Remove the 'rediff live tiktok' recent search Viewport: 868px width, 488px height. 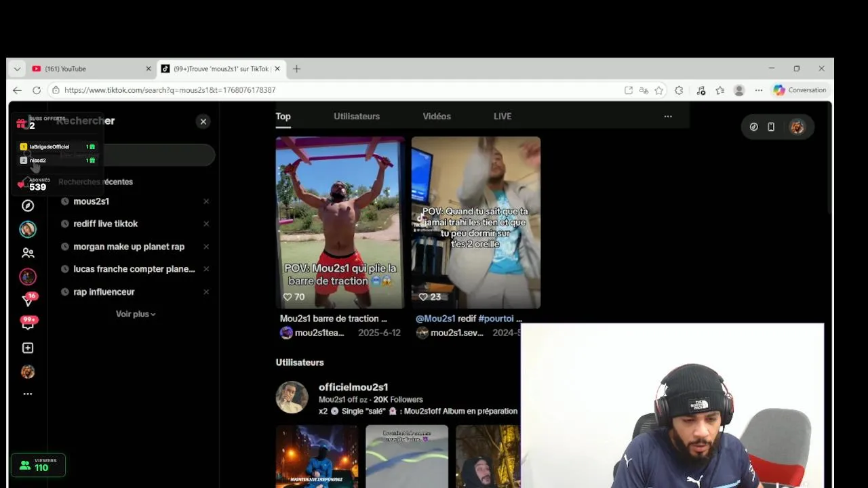click(206, 224)
